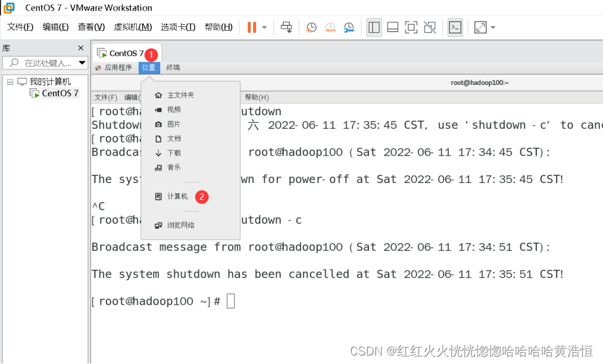Viewport: 603px width, 364px height.
Task: Open the 编辑(E) menu in VMware menu bar
Action: click(56, 27)
